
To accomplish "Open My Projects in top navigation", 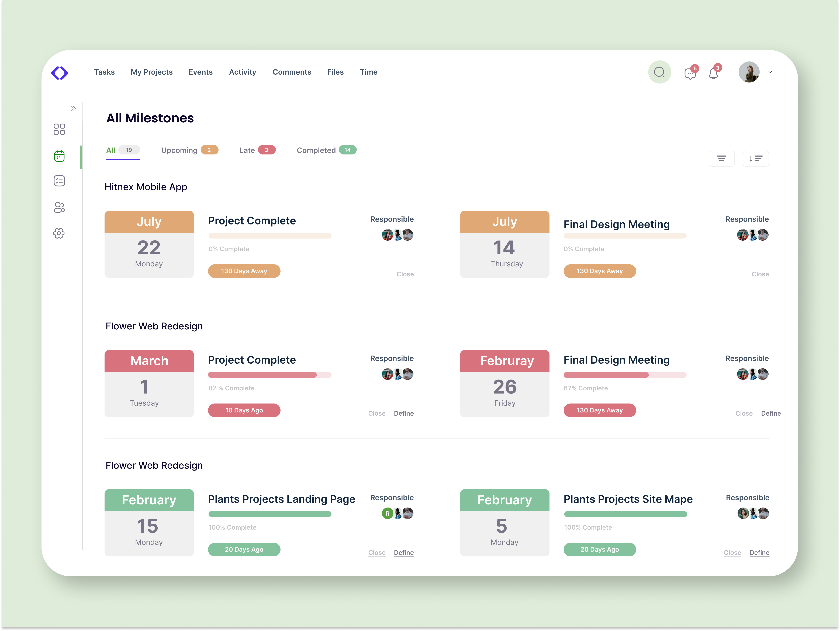I will (x=151, y=72).
